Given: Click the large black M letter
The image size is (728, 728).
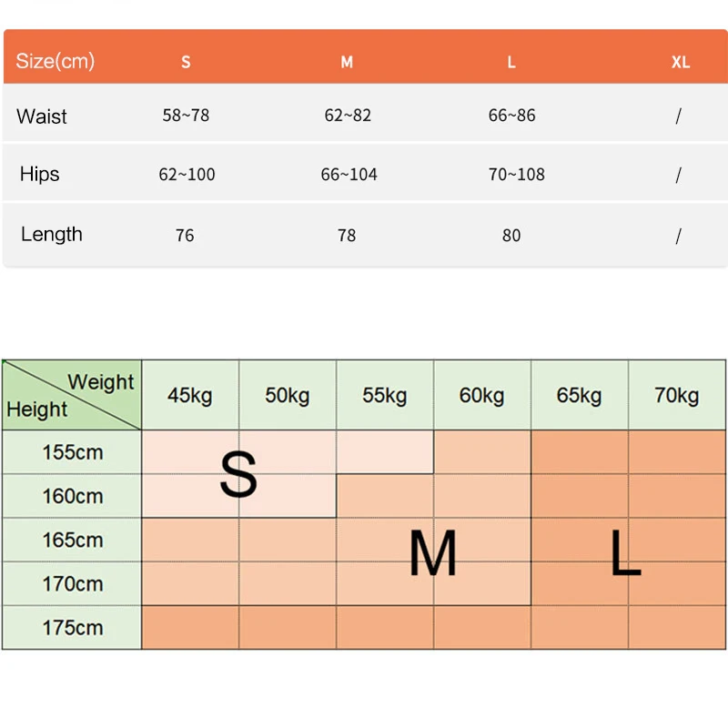Looking at the screenshot, I should (432, 554).
